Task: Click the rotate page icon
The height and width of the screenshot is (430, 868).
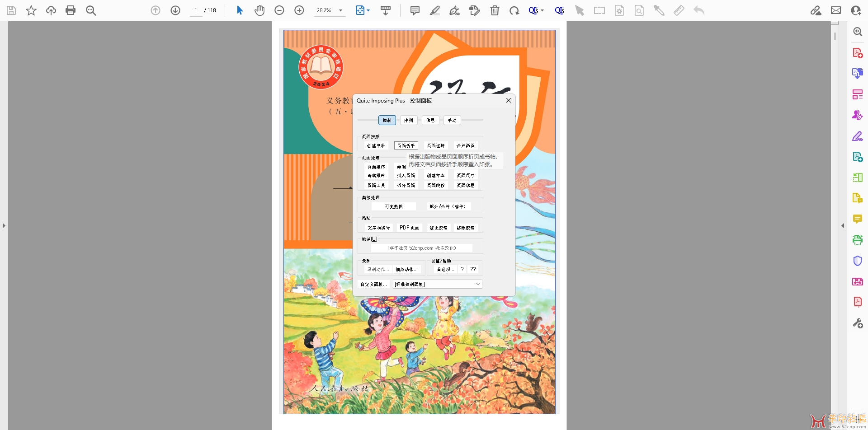Action: coord(514,10)
